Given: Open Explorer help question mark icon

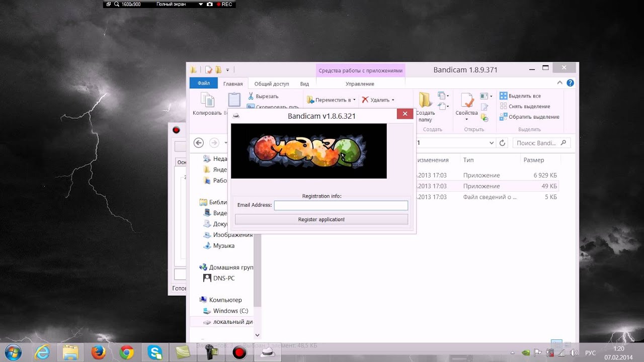Looking at the screenshot, I should click(570, 83).
